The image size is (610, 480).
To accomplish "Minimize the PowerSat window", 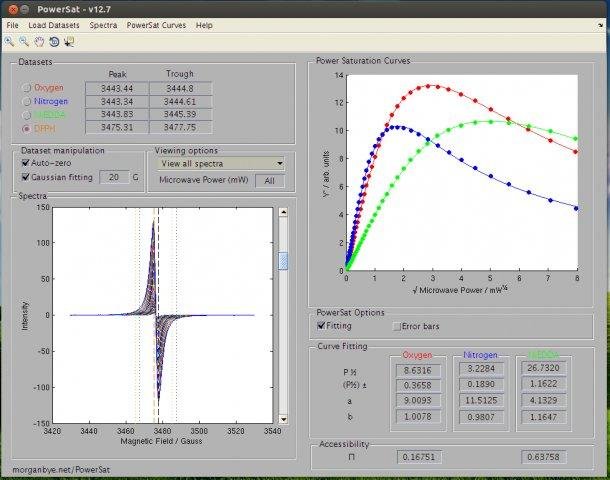I will 25,9.
